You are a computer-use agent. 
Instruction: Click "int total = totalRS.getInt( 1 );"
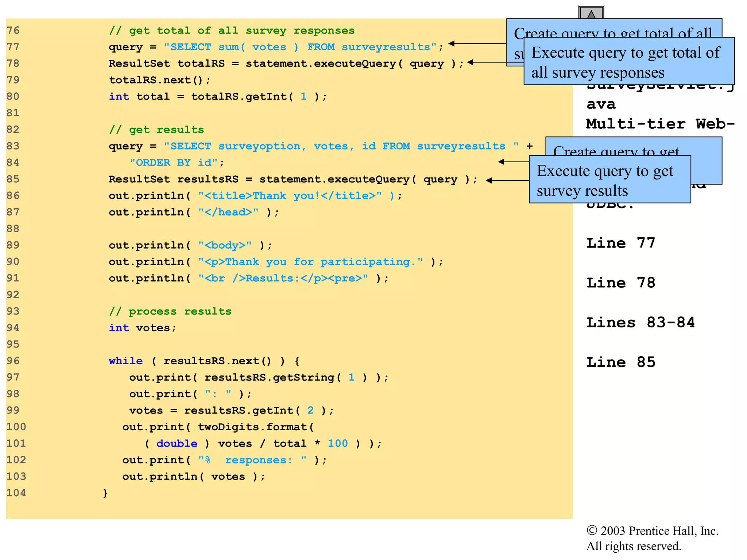218,97
